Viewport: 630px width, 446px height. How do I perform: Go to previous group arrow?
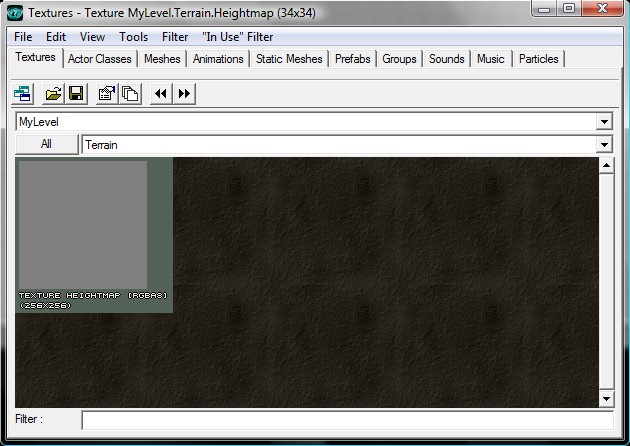pos(161,94)
